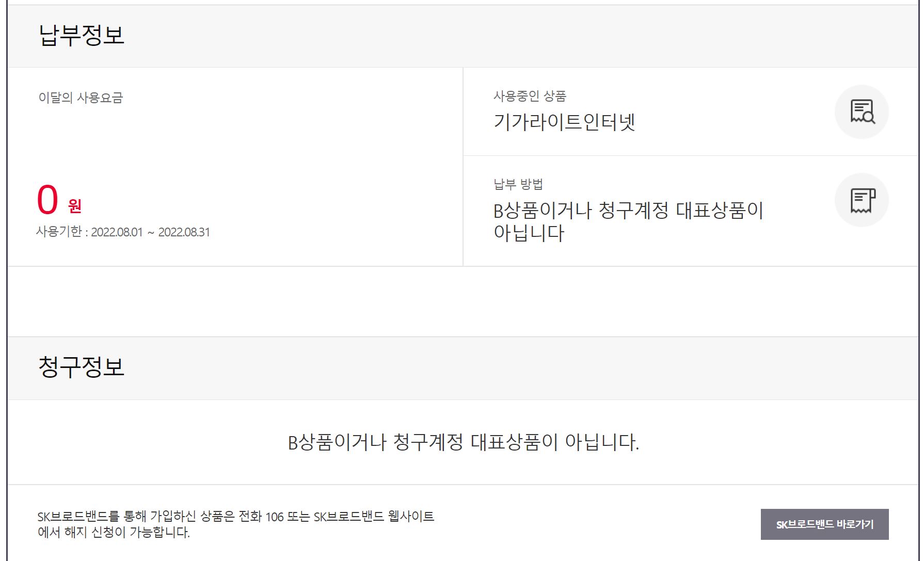924x561 pixels.
Task: Click the red 0 usage amount
Action: pyautogui.click(x=47, y=200)
